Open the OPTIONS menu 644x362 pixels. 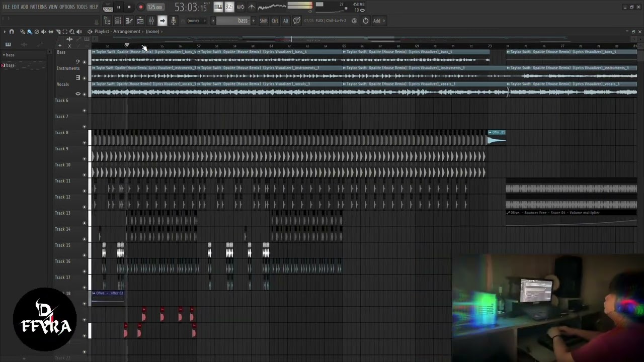tap(67, 7)
